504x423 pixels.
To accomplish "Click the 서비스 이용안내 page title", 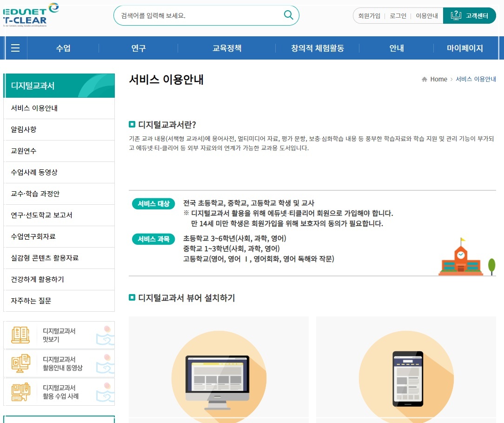I will [x=166, y=80].
